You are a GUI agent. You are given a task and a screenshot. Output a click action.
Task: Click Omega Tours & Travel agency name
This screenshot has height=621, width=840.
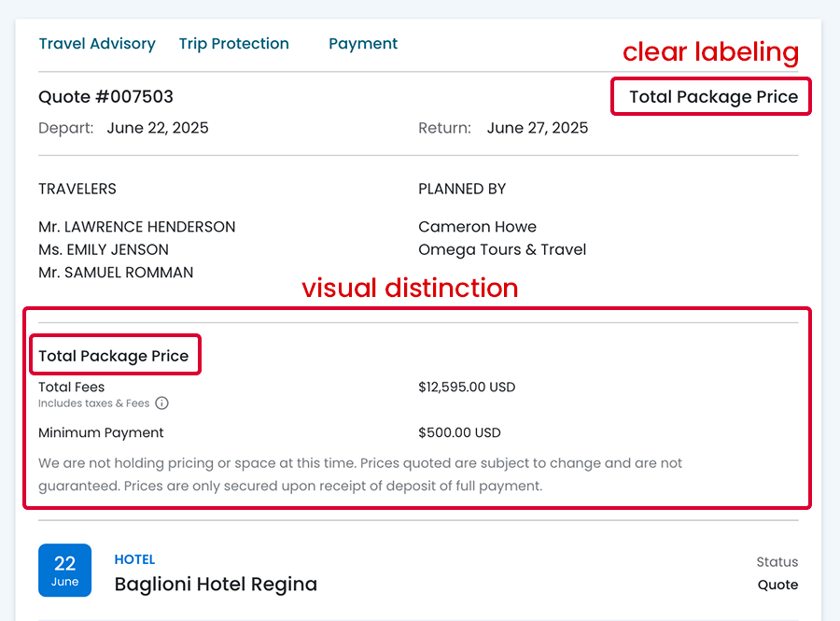click(x=502, y=249)
